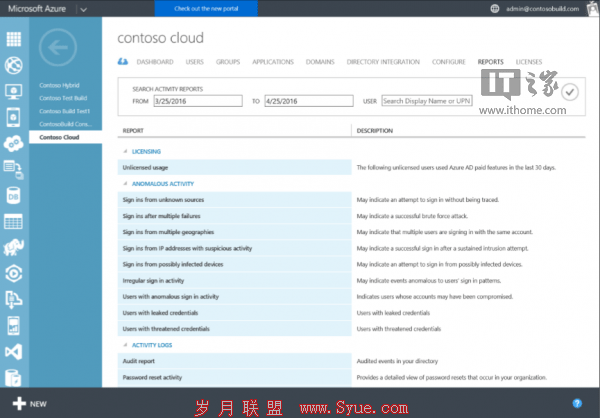The width and height of the screenshot is (600, 418).
Task: Collapse the Anomalous Activity section
Action: 125,184
